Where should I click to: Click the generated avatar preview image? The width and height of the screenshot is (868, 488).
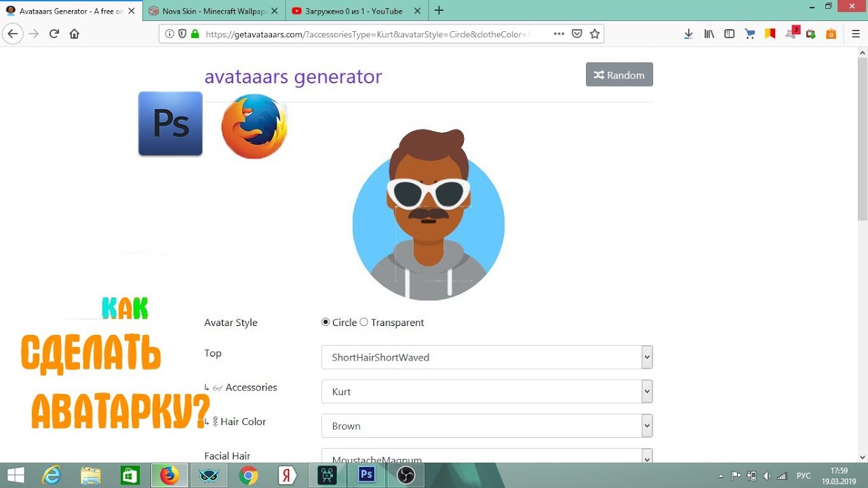[x=429, y=214]
